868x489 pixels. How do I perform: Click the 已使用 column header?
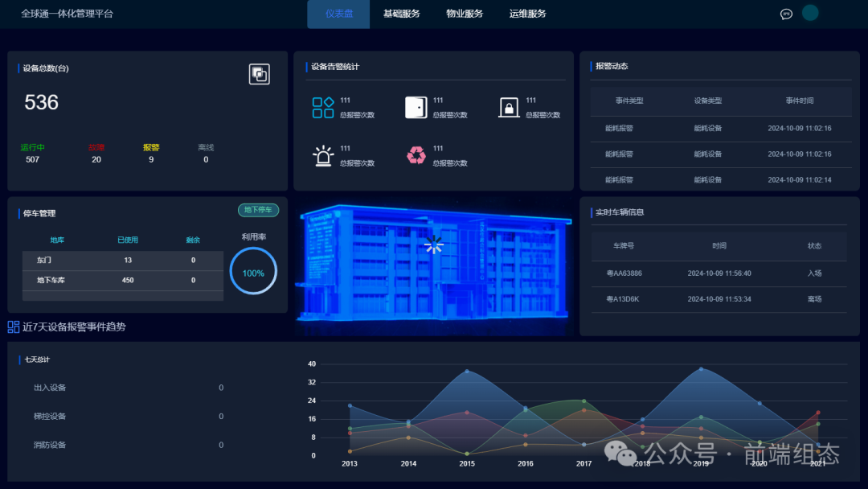tap(128, 240)
